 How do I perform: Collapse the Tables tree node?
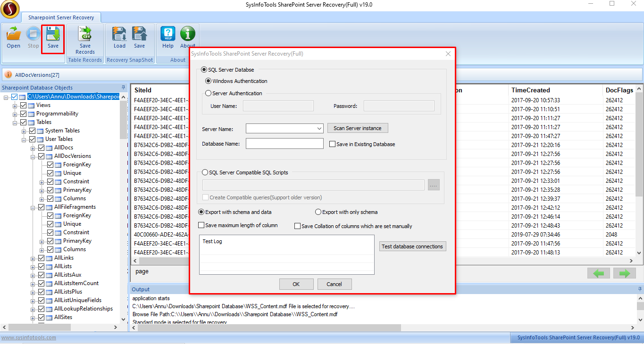coord(15,122)
